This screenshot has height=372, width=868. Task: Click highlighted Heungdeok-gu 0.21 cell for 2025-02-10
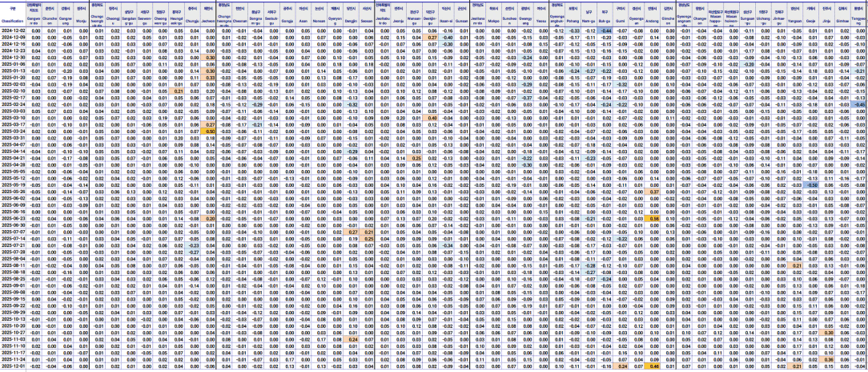click(x=177, y=91)
